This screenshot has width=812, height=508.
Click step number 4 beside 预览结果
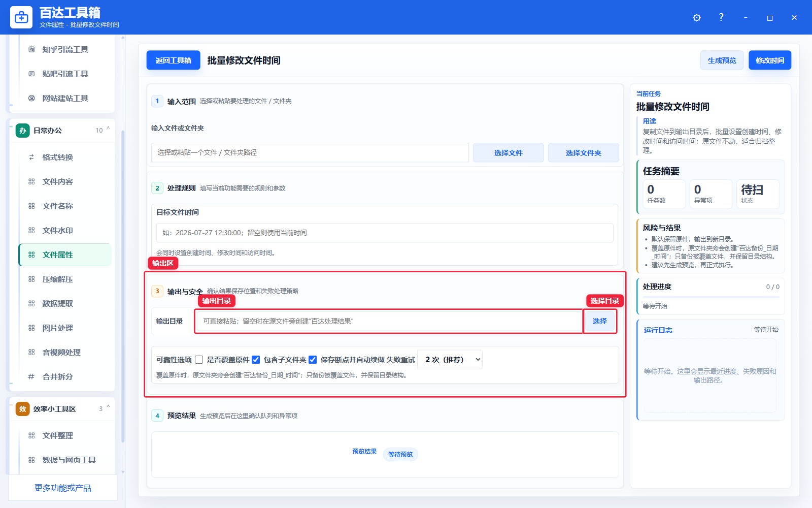point(157,416)
